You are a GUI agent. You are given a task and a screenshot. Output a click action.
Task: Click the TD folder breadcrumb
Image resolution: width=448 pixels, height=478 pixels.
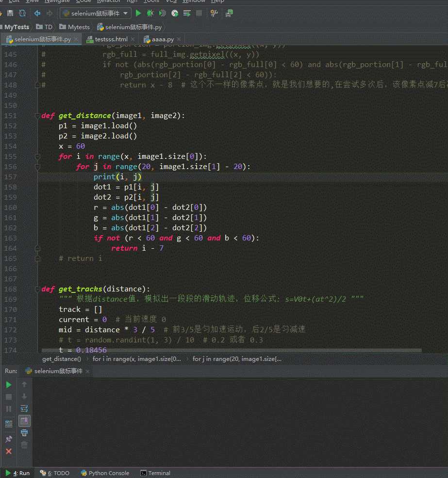pyautogui.click(x=45, y=27)
